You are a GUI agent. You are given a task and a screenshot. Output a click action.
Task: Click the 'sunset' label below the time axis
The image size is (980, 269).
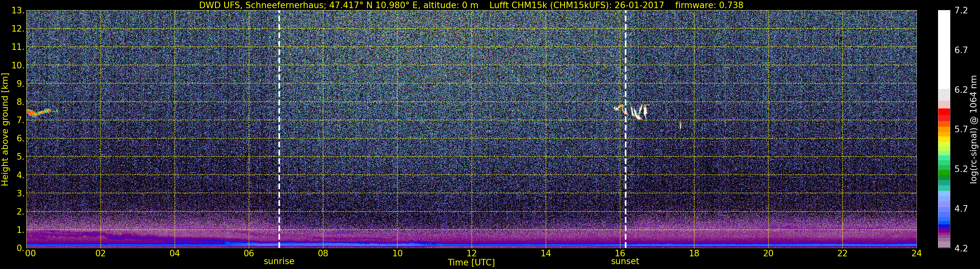pos(625,261)
